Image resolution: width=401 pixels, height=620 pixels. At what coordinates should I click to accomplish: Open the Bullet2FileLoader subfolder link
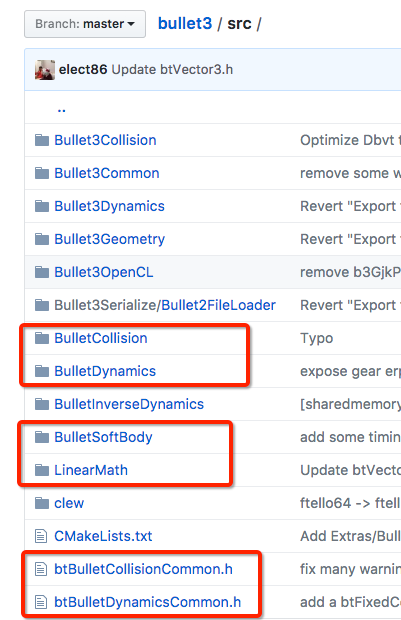(218, 305)
